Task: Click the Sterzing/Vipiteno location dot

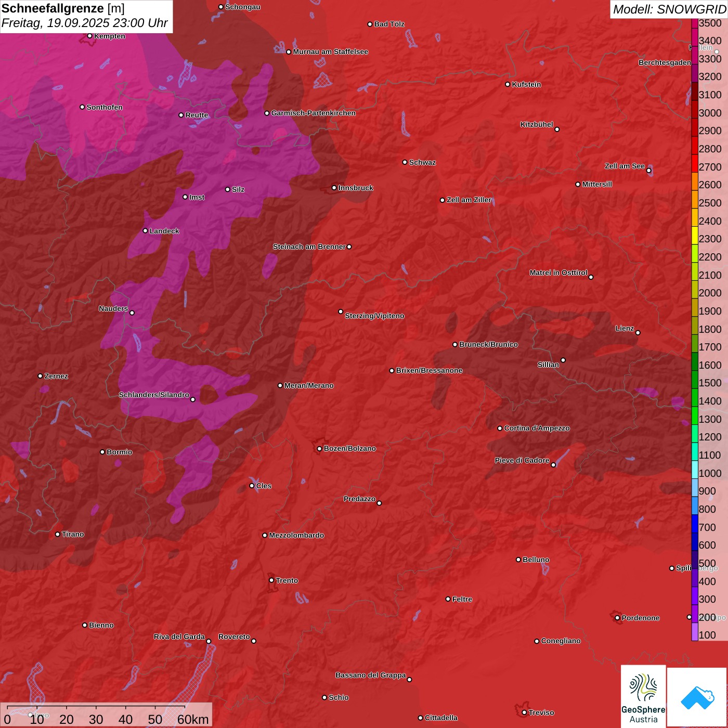Action: click(341, 311)
